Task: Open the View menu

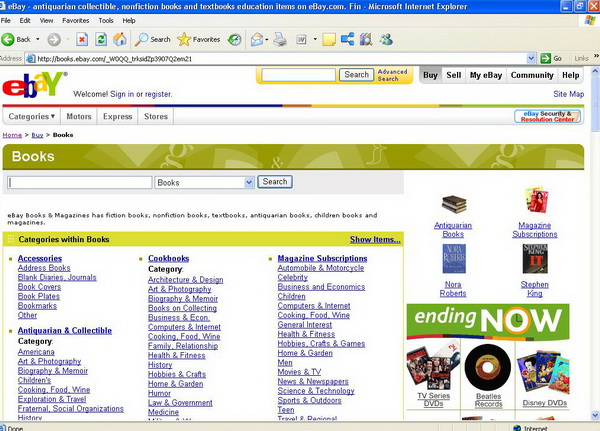Action: pos(47,21)
